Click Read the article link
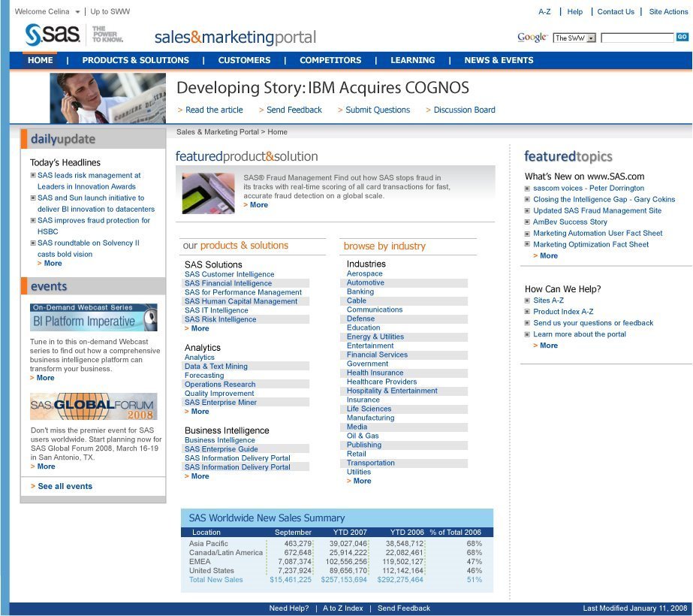Screen dimensions: 693x616 pyautogui.click(x=214, y=110)
